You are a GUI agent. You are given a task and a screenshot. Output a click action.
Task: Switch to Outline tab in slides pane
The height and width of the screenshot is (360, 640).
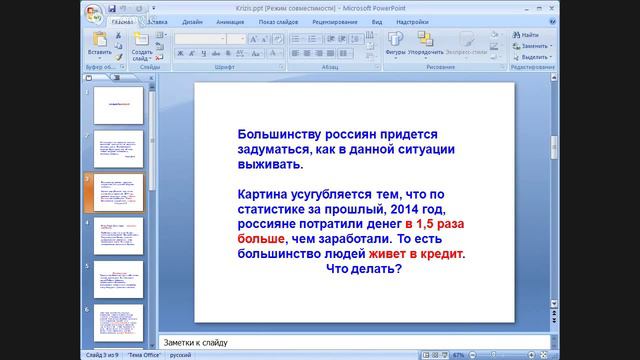(x=117, y=78)
